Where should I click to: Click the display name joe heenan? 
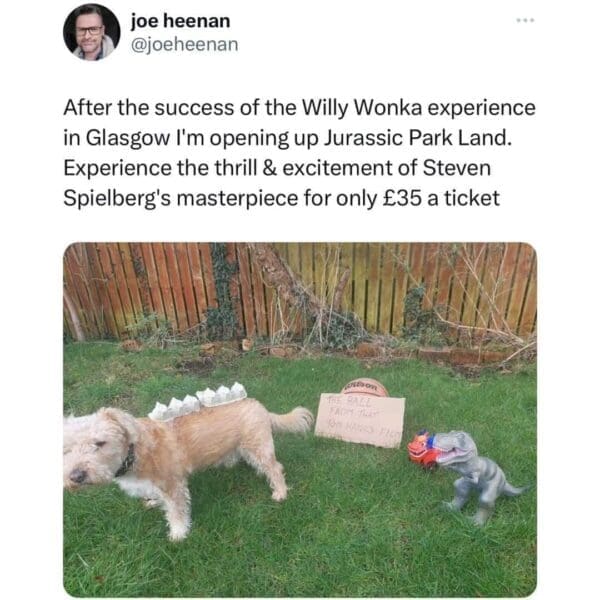coord(181,21)
